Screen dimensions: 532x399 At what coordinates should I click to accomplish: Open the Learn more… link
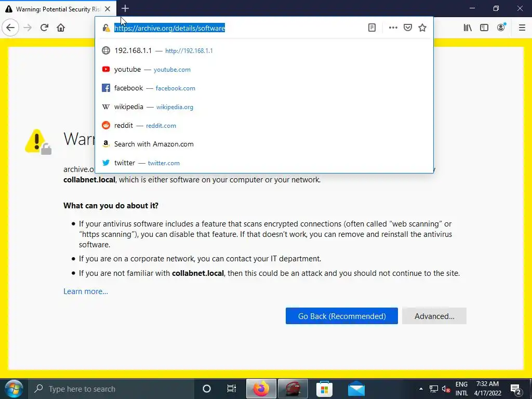click(86, 291)
